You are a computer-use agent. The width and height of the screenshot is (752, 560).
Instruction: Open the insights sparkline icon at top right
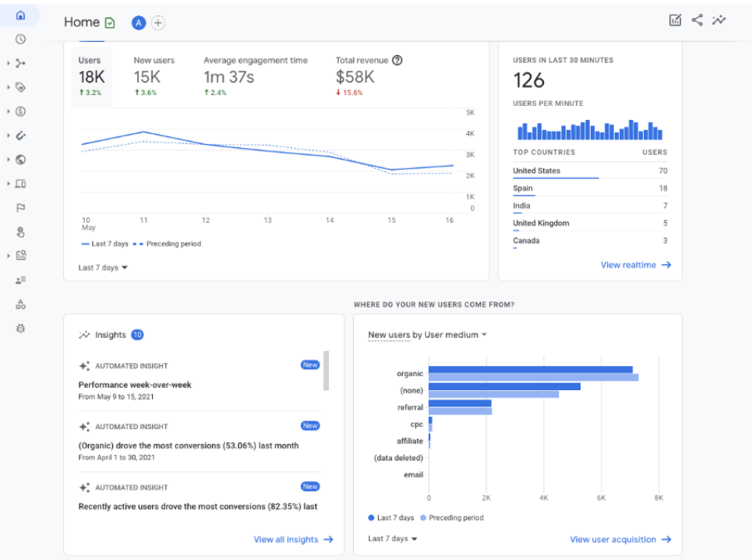click(x=718, y=20)
